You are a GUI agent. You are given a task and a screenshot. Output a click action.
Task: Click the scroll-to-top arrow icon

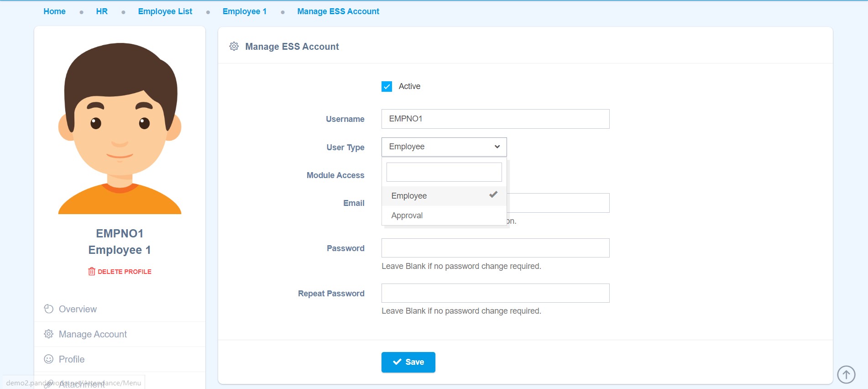pyautogui.click(x=846, y=375)
